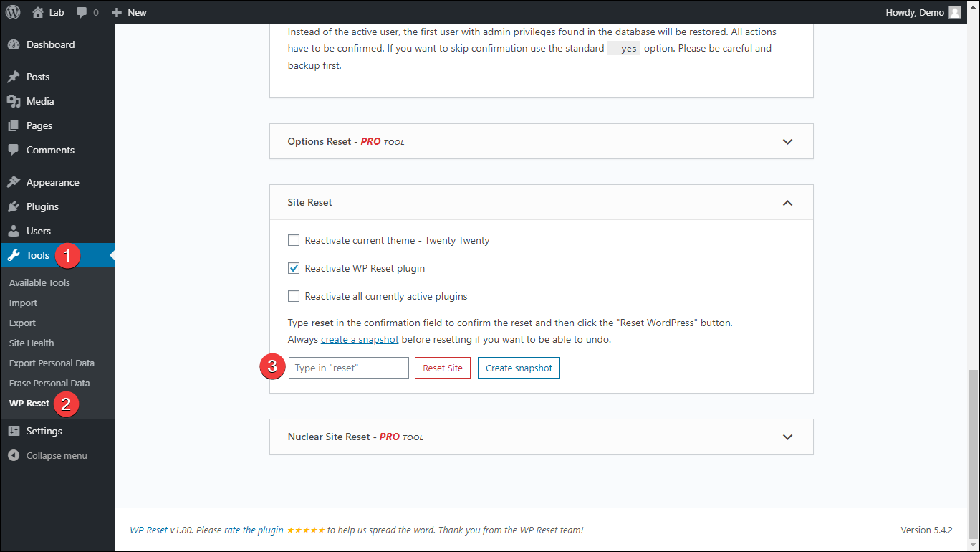Open the Lab site home icon
The height and width of the screenshot is (552, 980).
coord(38,12)
